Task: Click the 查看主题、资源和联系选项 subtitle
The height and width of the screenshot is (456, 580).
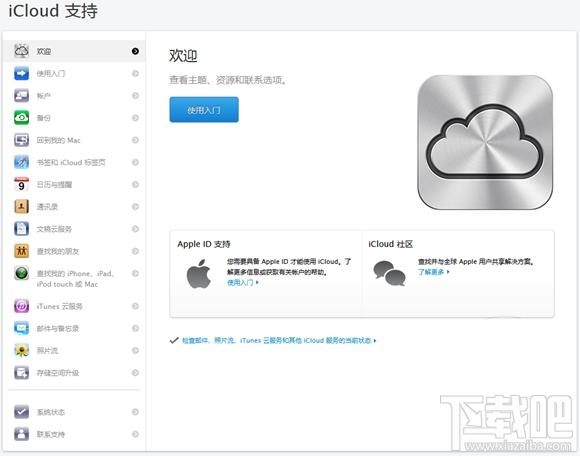Action: (x=228, y=80)
